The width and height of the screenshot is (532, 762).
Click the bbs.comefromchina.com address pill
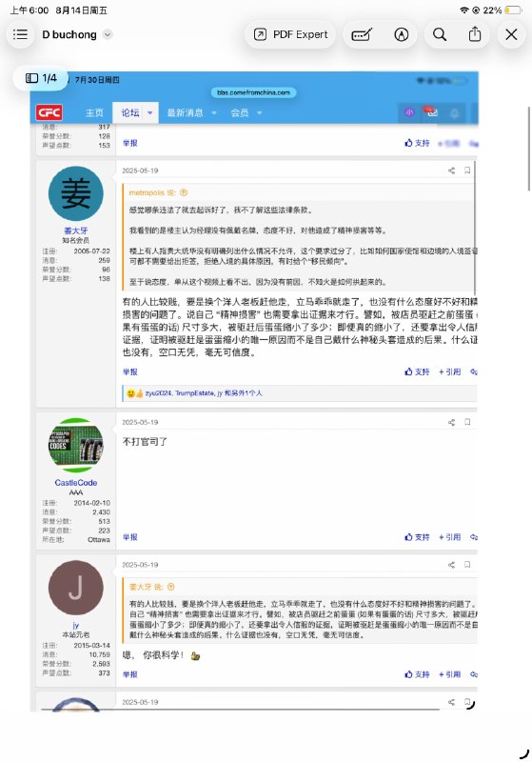[x=253, y=92]
